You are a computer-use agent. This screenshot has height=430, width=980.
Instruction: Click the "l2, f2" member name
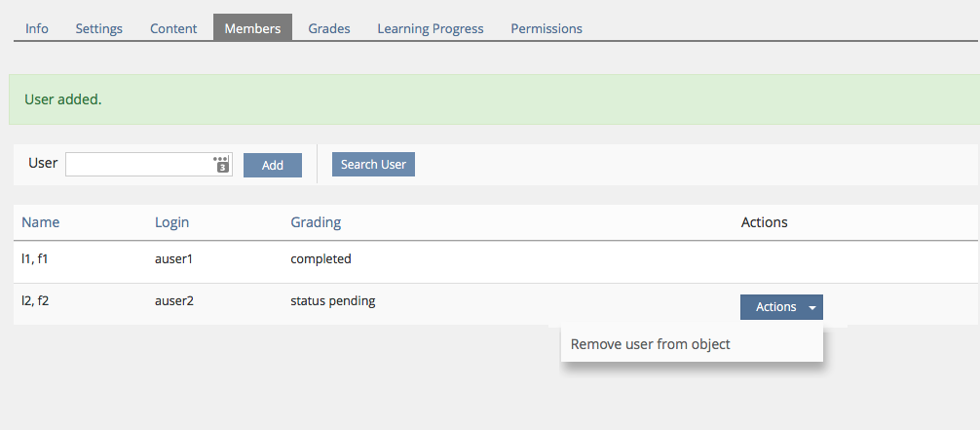click(35, 301)
